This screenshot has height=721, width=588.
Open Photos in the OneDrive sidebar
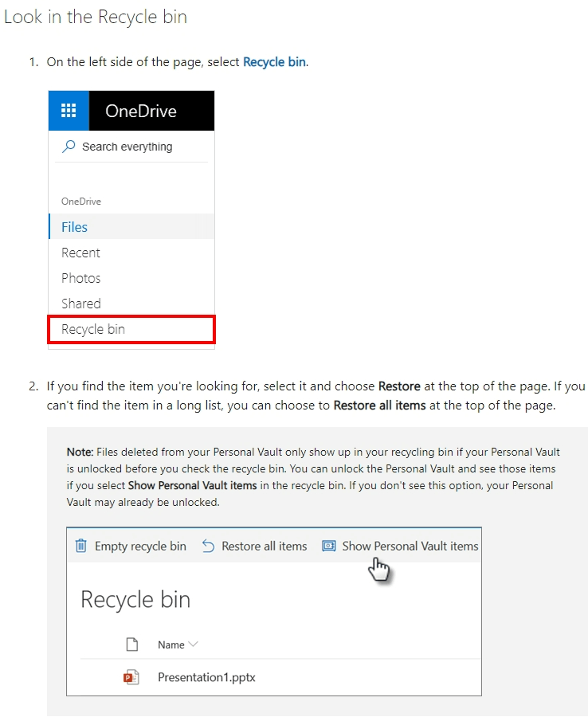(x=131, y=278)
